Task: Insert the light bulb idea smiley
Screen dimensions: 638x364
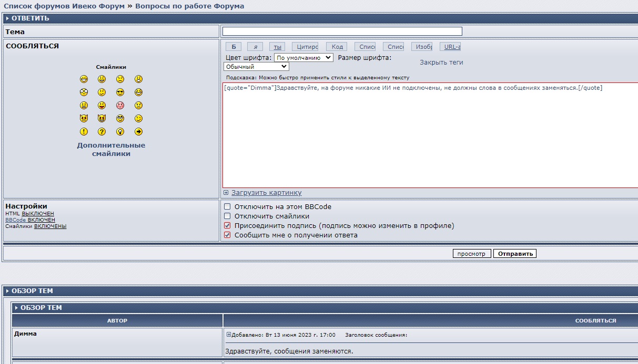Action: click(120, 132)
